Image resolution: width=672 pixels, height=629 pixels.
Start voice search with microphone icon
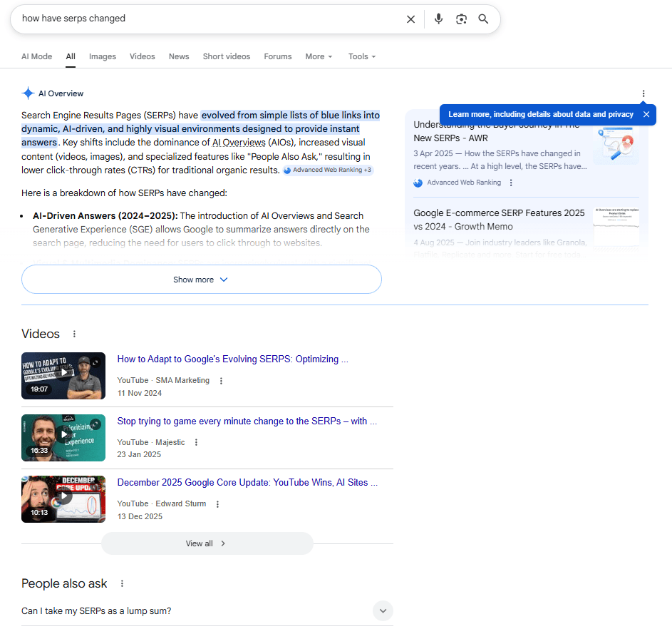tap(438, 19)
